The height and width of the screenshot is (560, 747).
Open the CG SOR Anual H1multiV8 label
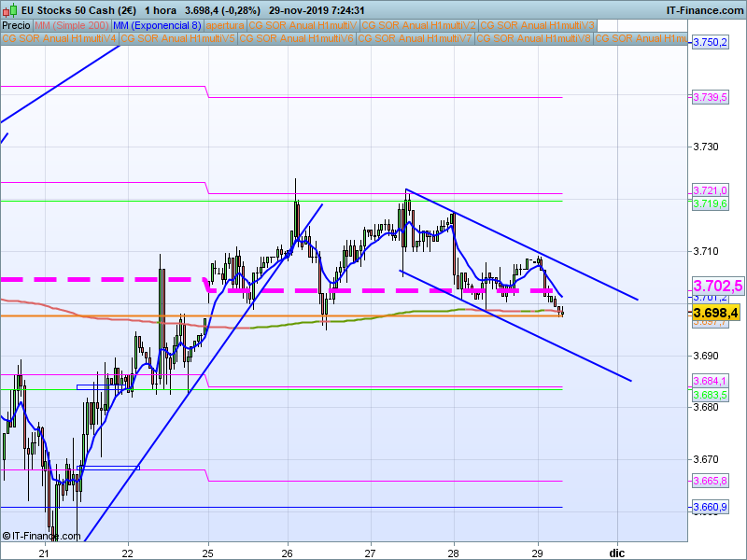point(534,39)
